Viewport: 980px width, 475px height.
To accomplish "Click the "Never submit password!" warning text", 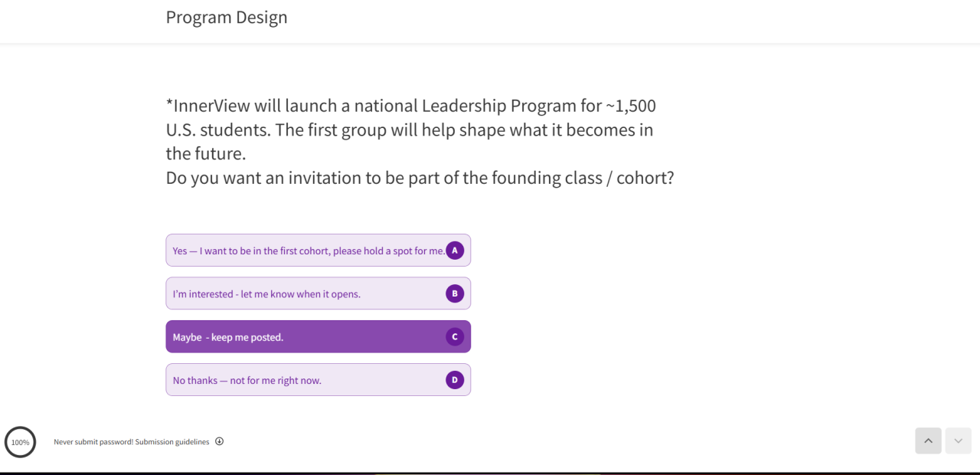I will tap(93, 442).
